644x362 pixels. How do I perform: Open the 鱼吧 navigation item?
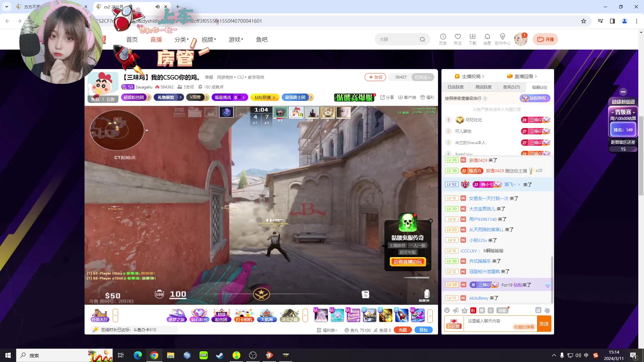point(262,40)
